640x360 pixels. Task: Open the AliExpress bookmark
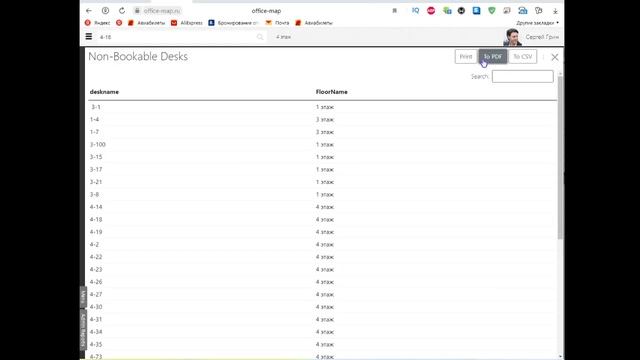[x=187, y=23]
